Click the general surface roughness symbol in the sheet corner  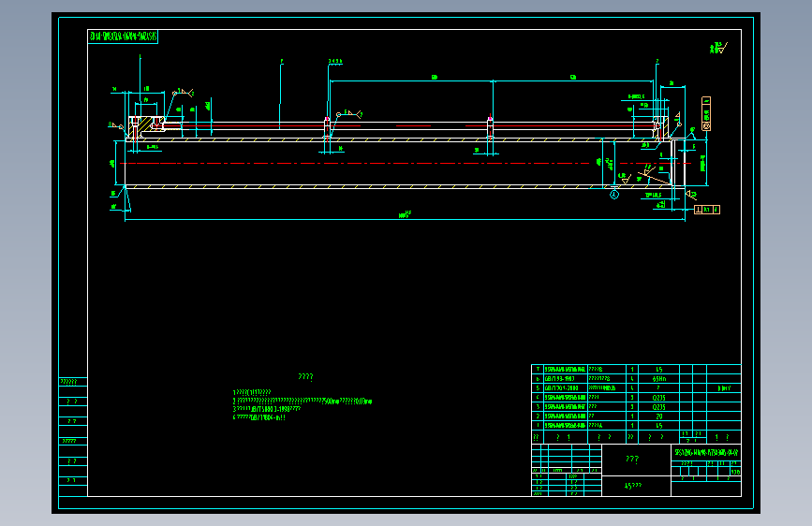[718, 48]
